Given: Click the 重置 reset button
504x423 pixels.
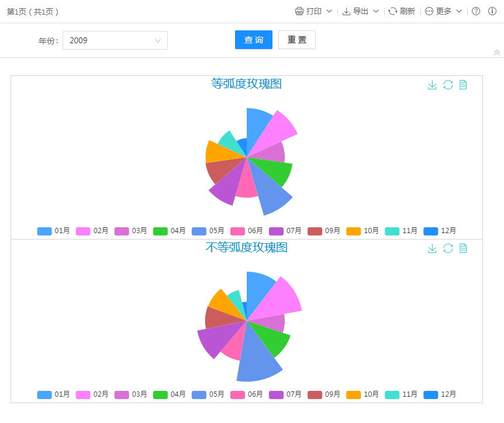Looking at the screenshot, I should click(x=296, y=40).
